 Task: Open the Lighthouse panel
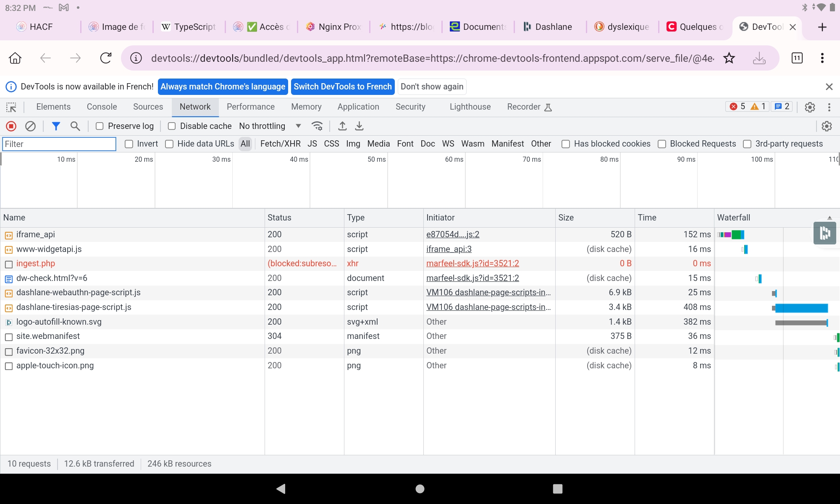(470, 107)
